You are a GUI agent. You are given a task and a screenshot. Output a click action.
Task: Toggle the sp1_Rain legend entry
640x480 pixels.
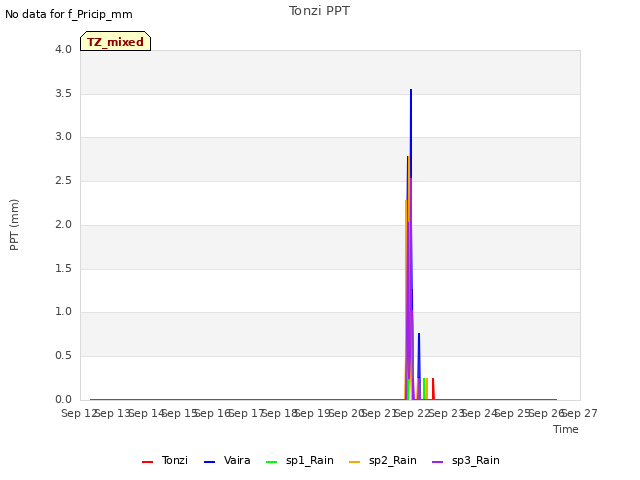click(300, 460)
